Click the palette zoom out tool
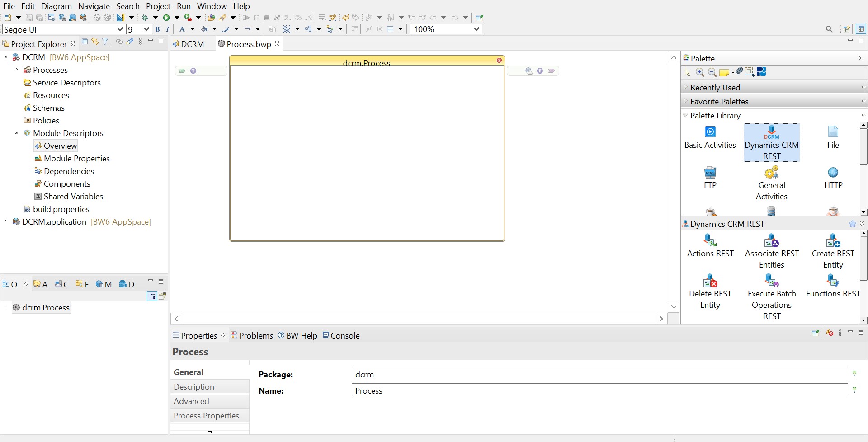Viewport: 868px width, 442px height. point(712,72)
